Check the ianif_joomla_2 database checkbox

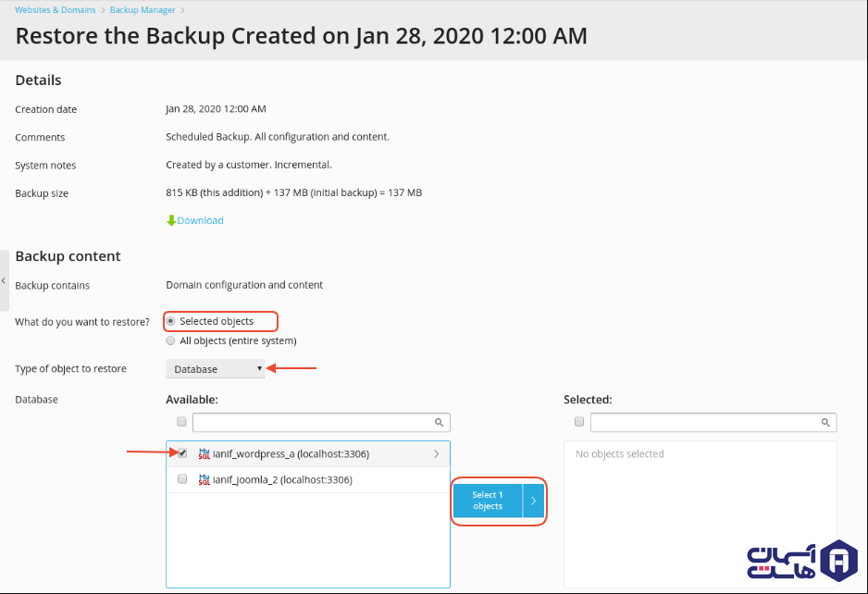pyautogui.click(x=182, y=479)
